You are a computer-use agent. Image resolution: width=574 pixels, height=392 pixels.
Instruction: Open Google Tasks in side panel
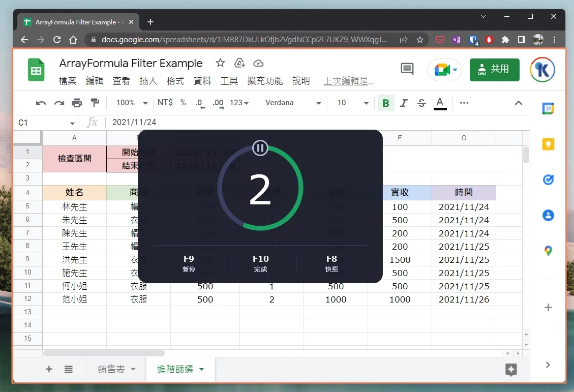548,179
